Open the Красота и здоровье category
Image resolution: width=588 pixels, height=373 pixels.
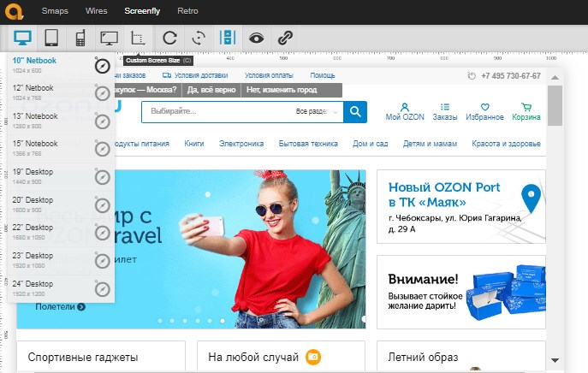(506, 144)
